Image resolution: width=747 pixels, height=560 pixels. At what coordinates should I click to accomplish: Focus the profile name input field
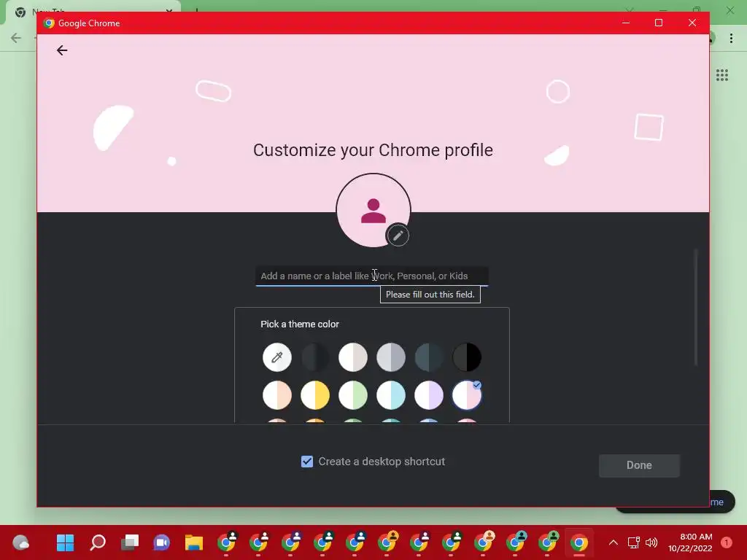[372, 276]
